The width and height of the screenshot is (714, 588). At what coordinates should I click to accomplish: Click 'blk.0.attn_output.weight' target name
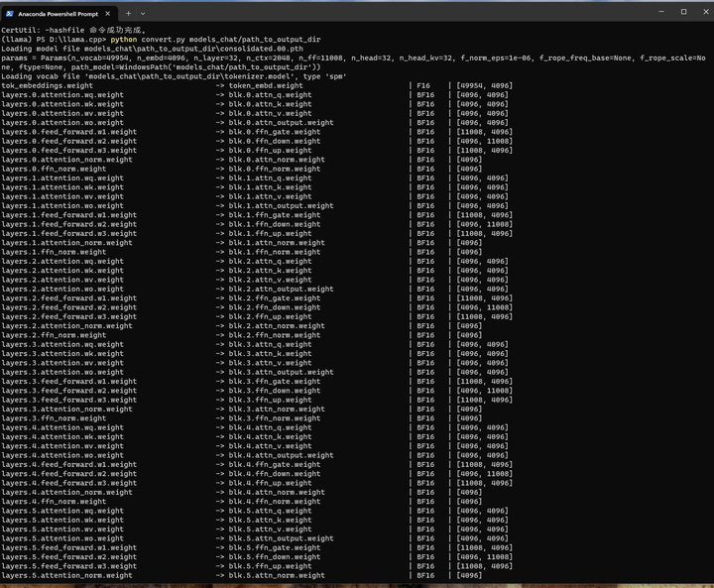(x=281, y=123)
